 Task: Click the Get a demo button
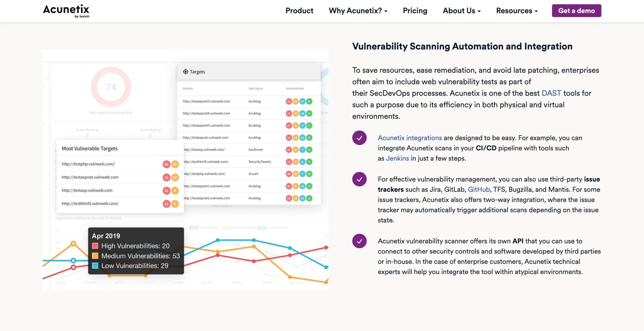click(x=577, y=11)
